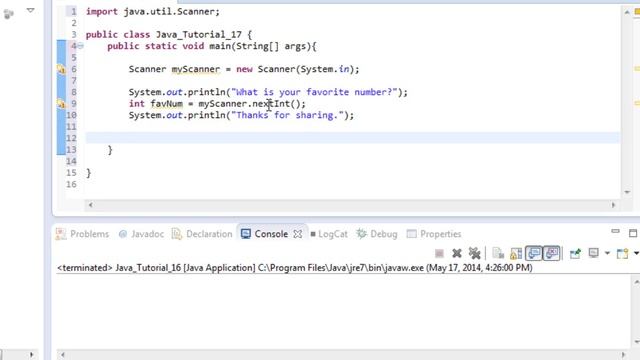Click the "What is your favorite number?" string
This screenshot has height=360, width=640.
[x=314, y=92]
